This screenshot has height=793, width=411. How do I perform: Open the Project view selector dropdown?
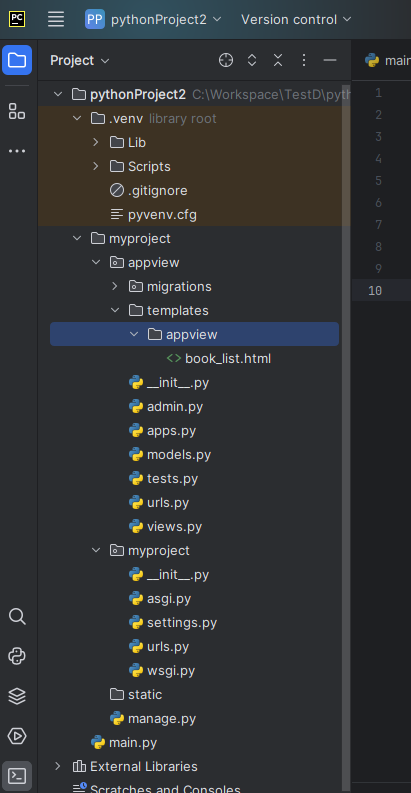pos(80,61)
